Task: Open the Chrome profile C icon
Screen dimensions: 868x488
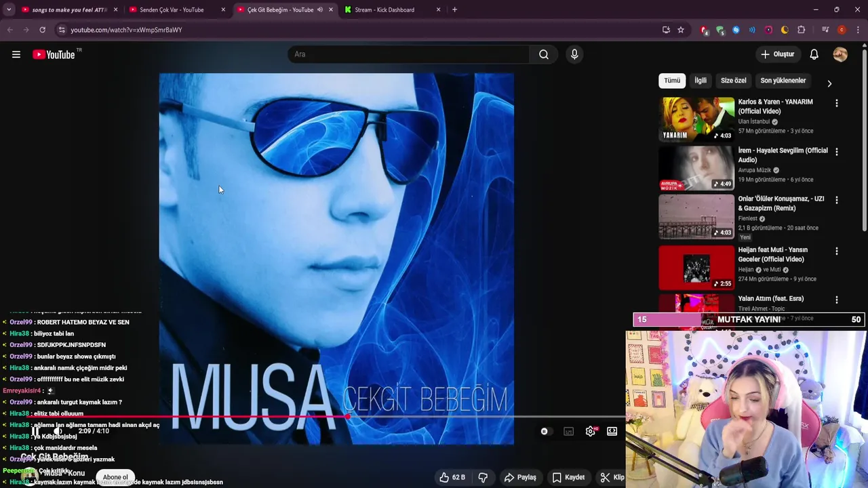Action: click(x=842, y=30)
